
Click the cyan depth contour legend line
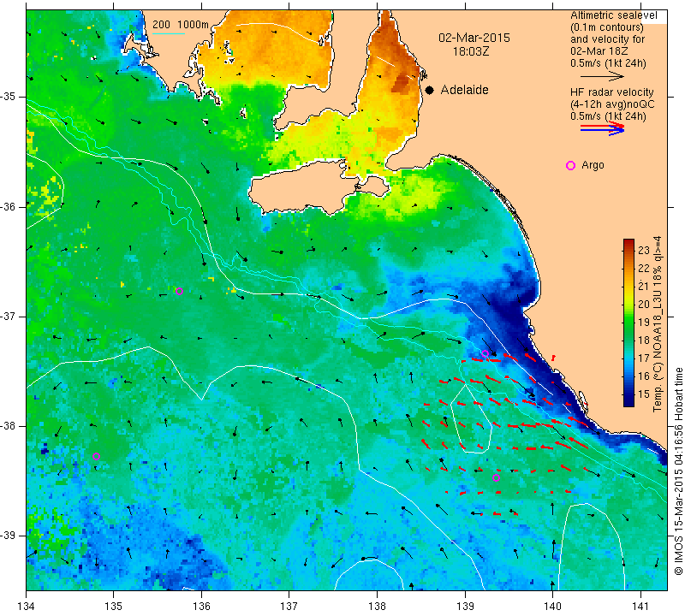point(169,33)
